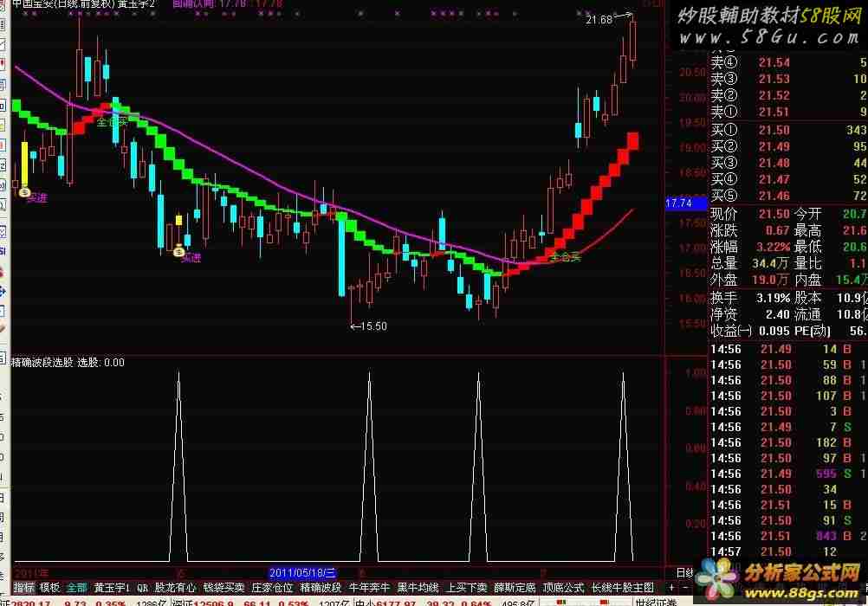Screen dimensions: 868x606
Task: Click the 精确波段选股 sub-chart title
Action: tap(42, 363)
